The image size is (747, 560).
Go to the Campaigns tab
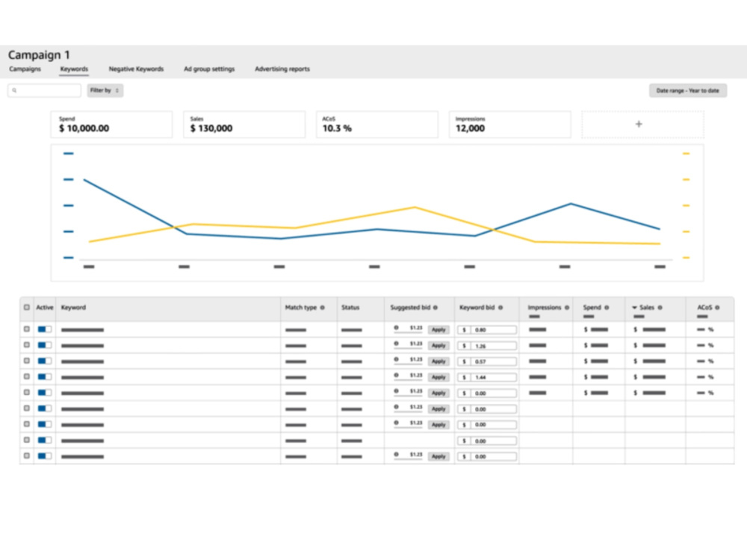click(25, 69)
